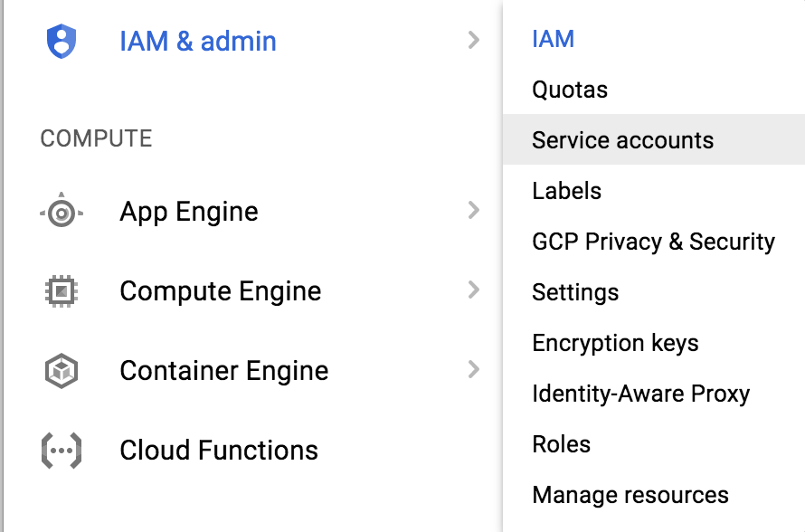Image resolution: width=805 pixels, height=532 pixels.
Task: Expand the Container Engine submenu chevron
Action: coord(473,370)
